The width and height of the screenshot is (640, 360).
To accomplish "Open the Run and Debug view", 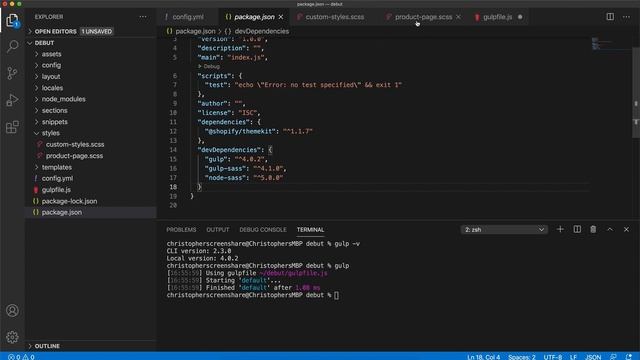I will click(12, 100).
